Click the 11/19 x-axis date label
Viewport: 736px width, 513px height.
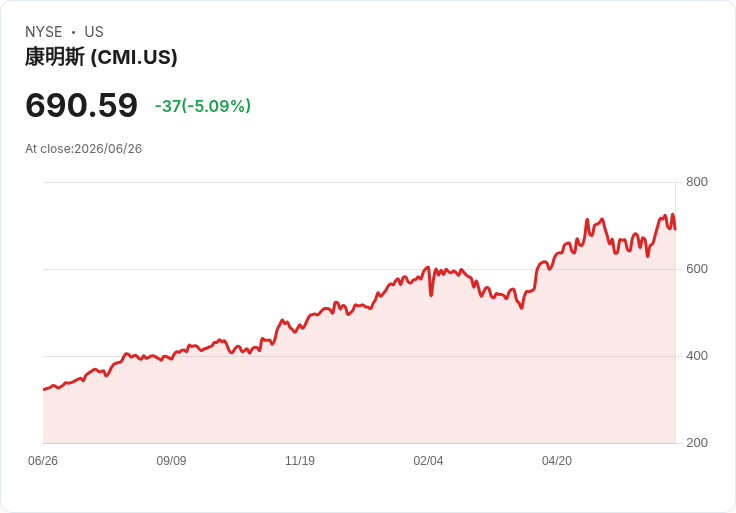pyautogui.click(x=300, y=461)
